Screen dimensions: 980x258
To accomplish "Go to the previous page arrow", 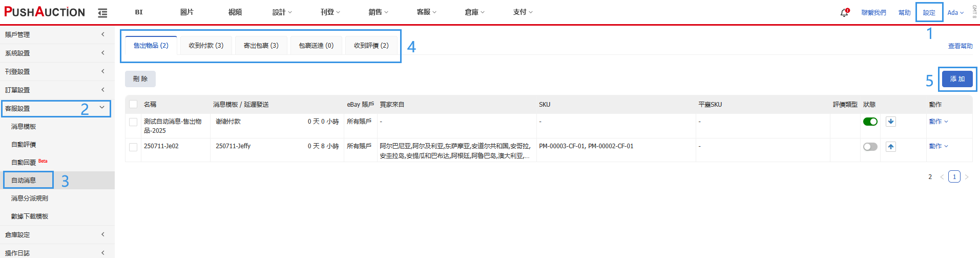I will point(942,177).
